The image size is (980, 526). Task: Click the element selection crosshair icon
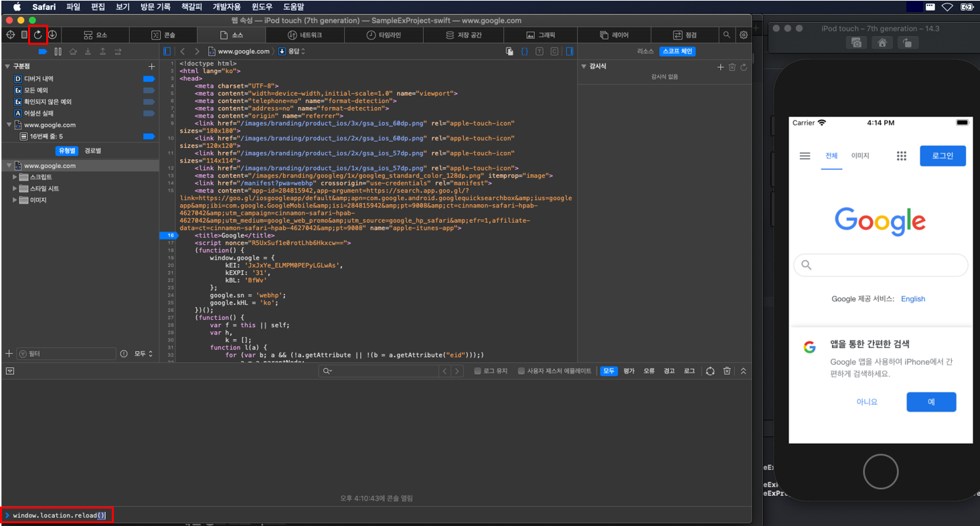click(x=10, y=35)
